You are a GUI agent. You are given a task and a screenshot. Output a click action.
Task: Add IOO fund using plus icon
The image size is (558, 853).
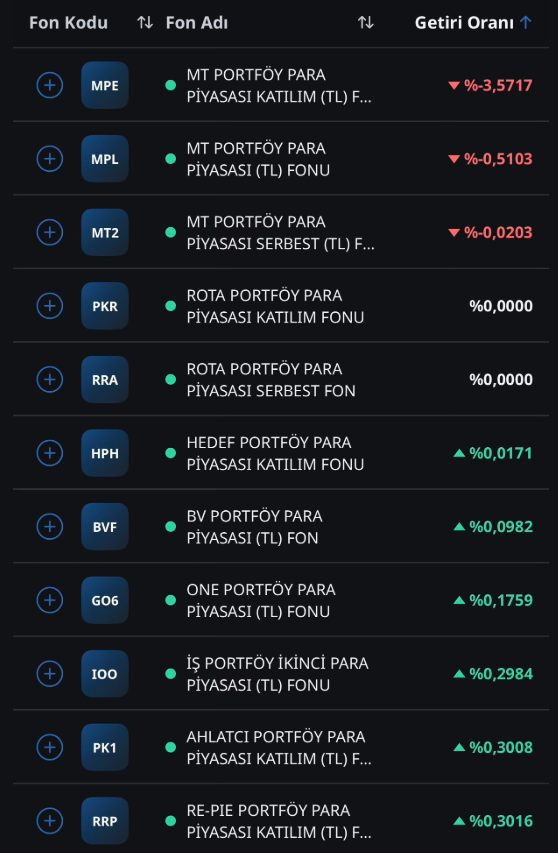point(49,673)
